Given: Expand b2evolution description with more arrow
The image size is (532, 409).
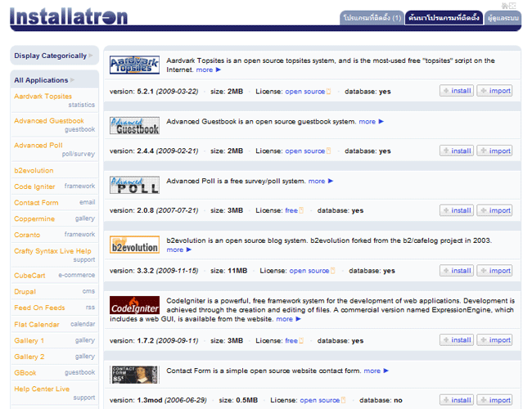Looking at the screenshot, I should (179, 250).
